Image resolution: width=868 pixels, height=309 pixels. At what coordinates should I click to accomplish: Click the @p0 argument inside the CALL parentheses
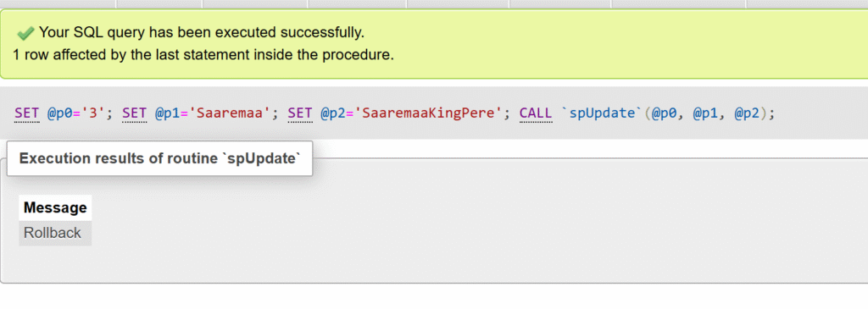[664, 113]
